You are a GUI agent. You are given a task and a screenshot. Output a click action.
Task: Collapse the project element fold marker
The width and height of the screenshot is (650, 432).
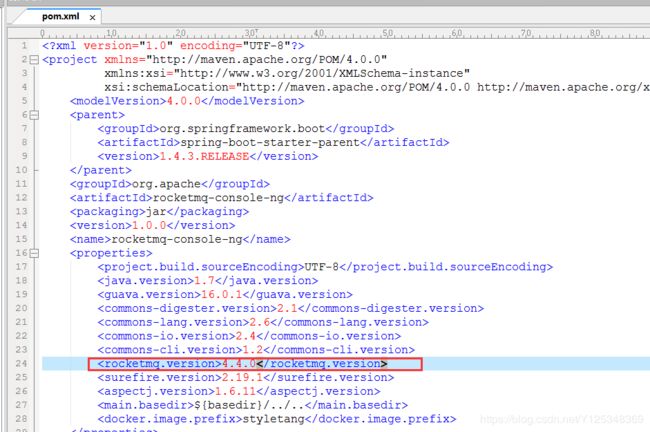coord(34,60)
